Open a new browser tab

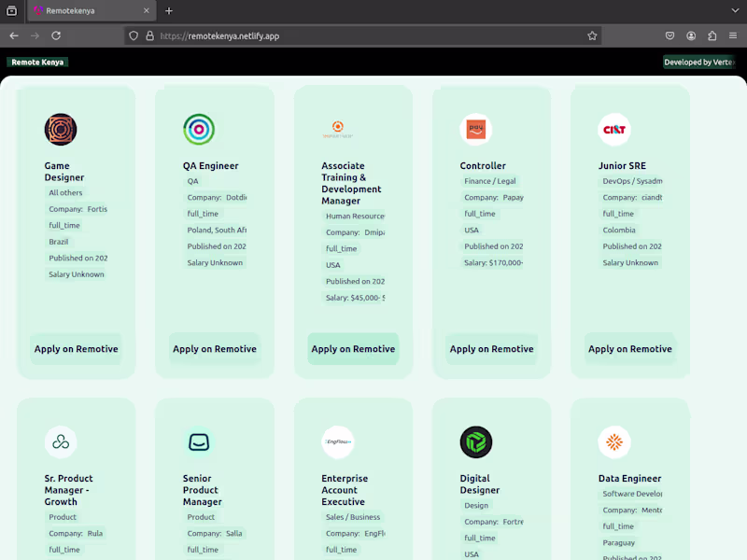point(166,12)
